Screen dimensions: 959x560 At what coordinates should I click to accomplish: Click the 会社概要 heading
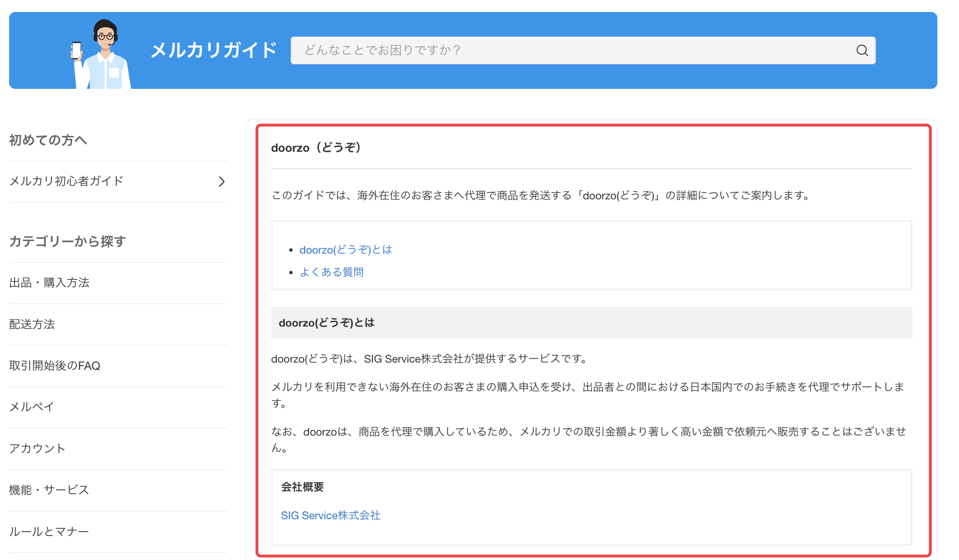pyautogui.click(x=302, y=487)
